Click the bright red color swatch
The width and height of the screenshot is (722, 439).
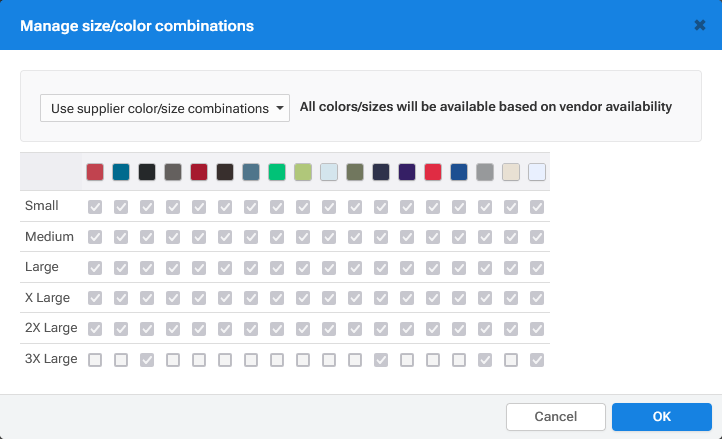(433, 172)
